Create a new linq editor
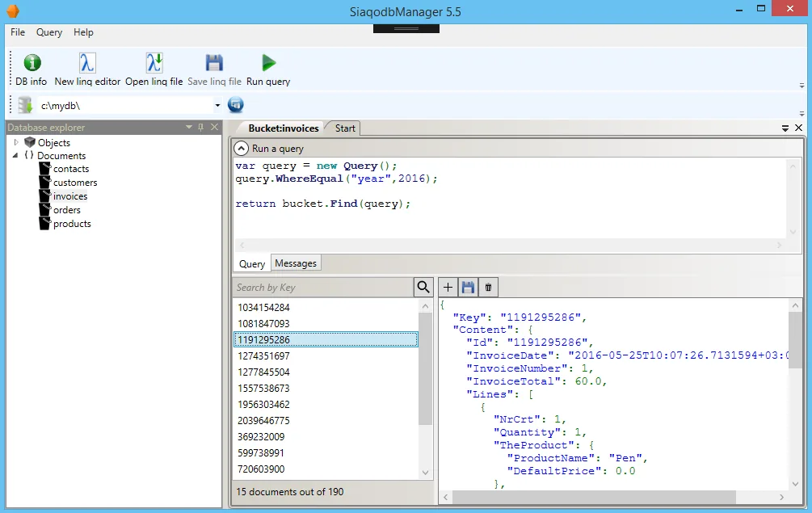 tap(87, 69)
